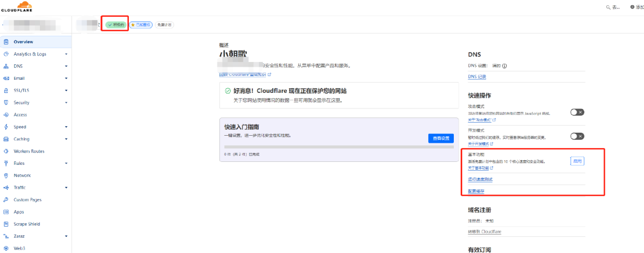This screenshot has height=253, width=644.
Task: Open the DNS 记录 link
Action: pyautogui.click(x=477, y=77)
